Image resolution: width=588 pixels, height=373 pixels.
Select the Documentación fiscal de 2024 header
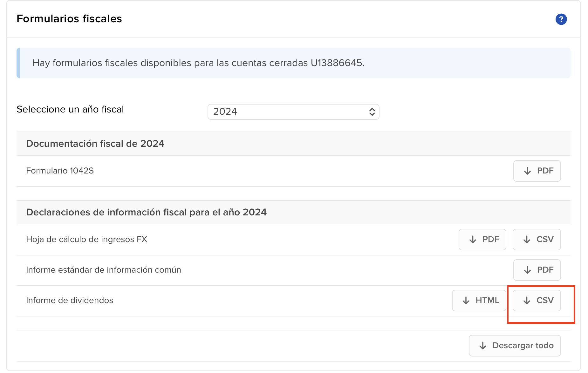[x=96, y=144]
